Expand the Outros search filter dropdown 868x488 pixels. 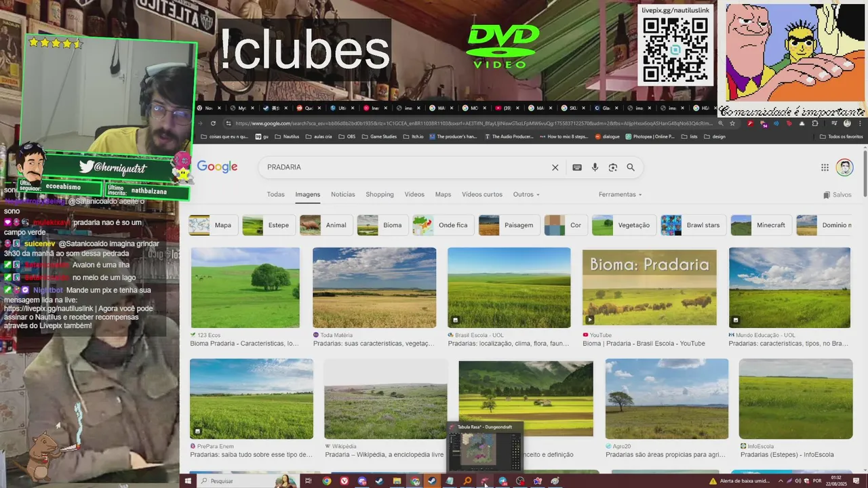pos(526,195)
